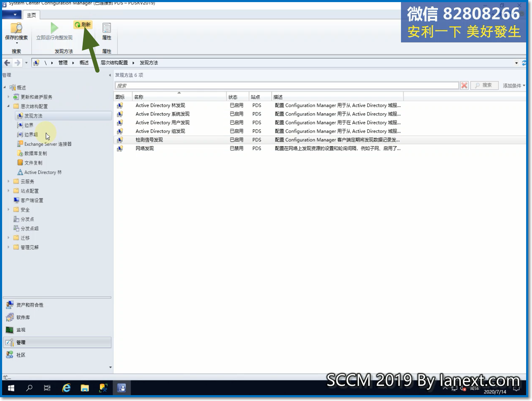This screenshot has height=401, width=532.
Task: Expand the 更新和维护服务 node
Action: pyautogui.click(x=8, y=97)
